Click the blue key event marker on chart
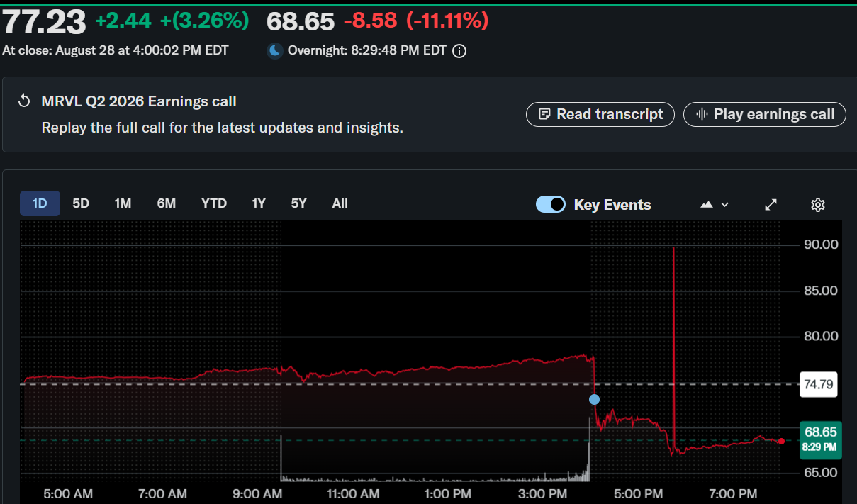Viewport: 857px width, 504px height. (x=594, y=399)
